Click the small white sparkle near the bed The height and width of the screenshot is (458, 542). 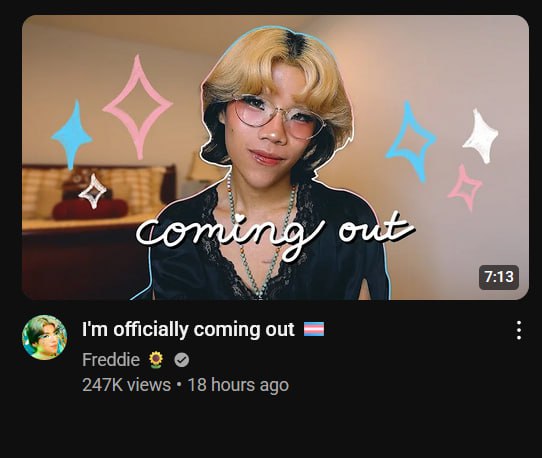pos(93,191)
